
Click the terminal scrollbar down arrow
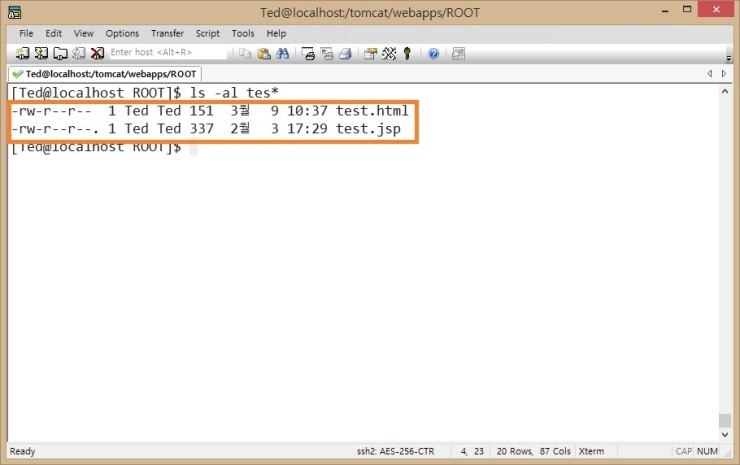click(x=726, y=434)
